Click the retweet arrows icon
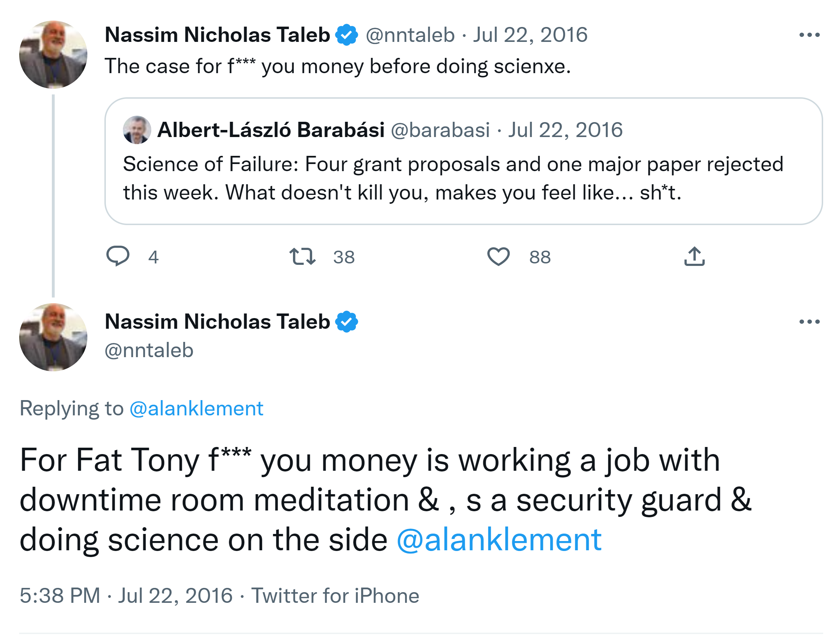This screenshot has width=837, height=644. click(x=302, y=256)
